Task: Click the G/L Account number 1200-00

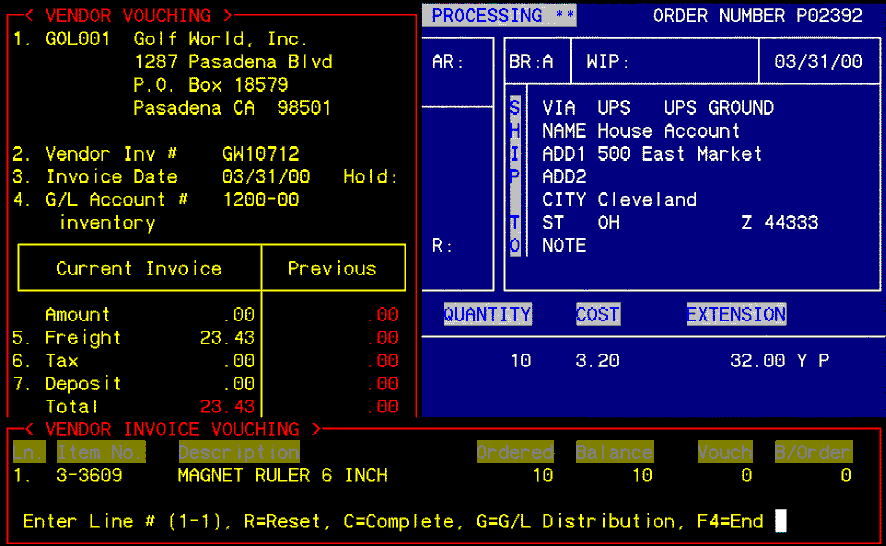Action: [x=260, y=200]
